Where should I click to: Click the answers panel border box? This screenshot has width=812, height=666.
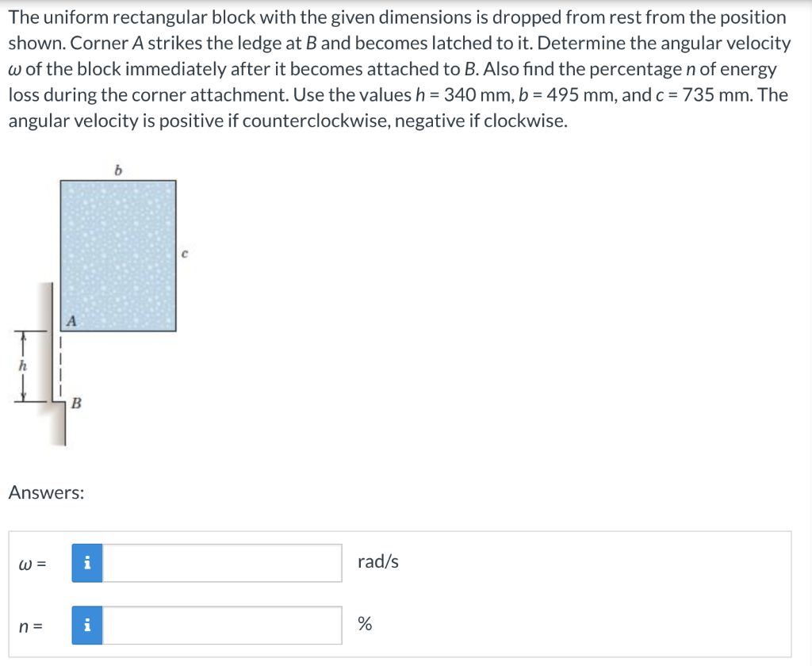[x=400, y=534]
